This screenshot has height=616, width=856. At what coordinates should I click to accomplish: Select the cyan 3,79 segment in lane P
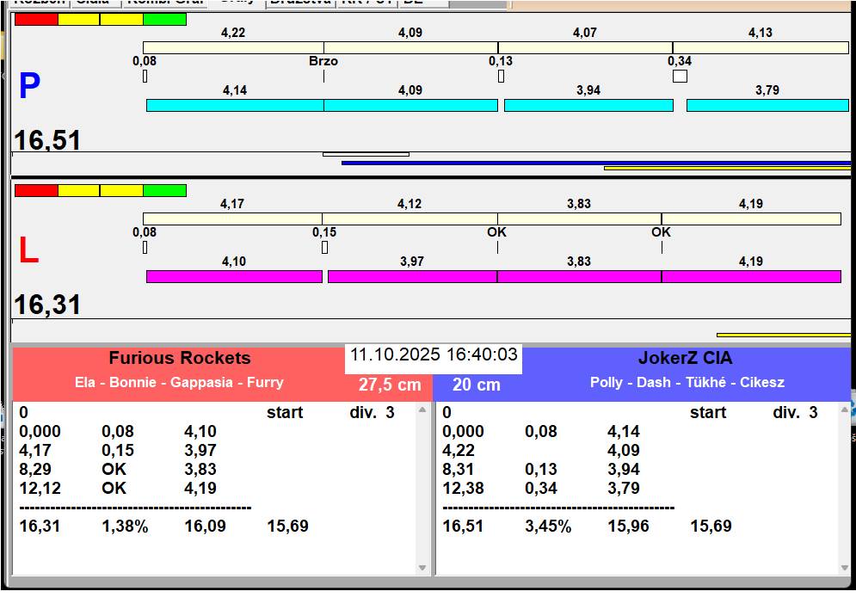click(767, 105)
